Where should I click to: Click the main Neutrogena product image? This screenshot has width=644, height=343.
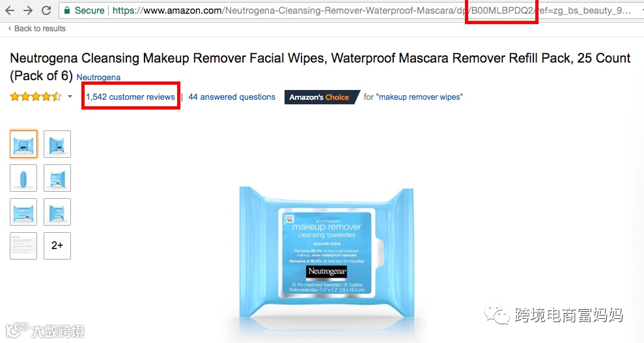[326, 252]
